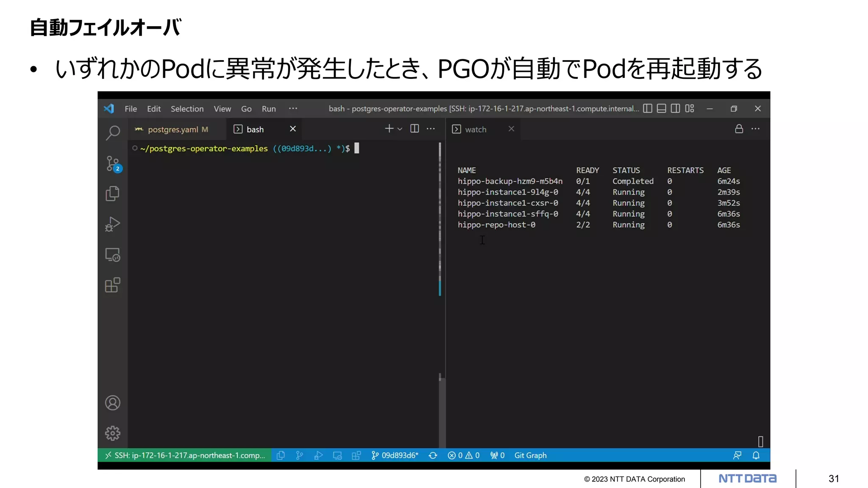Split the editor right icon
This screenshot has width=868, height=488.
tap(415, 129)
